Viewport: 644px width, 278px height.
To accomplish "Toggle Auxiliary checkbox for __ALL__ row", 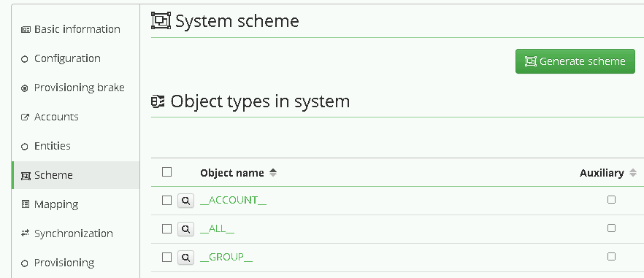I will pyautogui.click(x=612, y=228).
